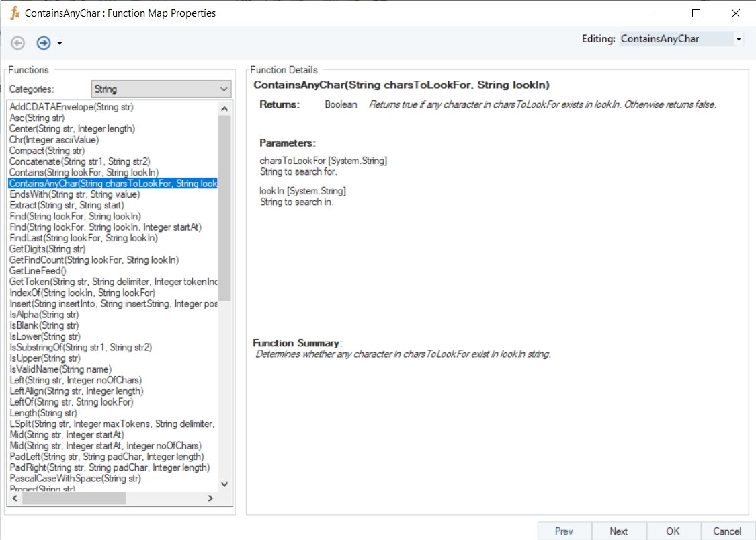Screen dimensions: 756x540
Task: Select GetLineFeed() from function list
Action: coord(38,270)
